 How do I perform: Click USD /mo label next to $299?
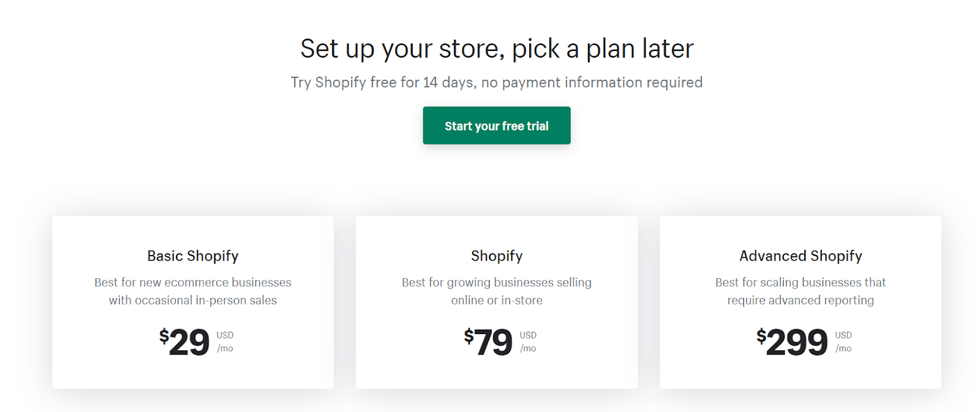click(x=843, y=341)
